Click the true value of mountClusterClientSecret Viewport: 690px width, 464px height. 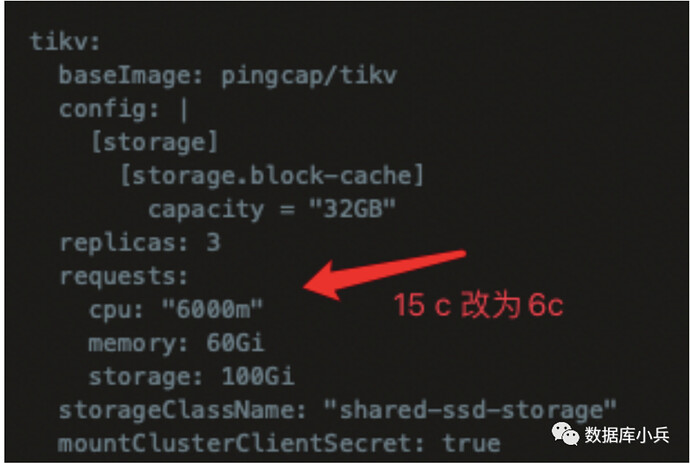[x=472, y=443]
